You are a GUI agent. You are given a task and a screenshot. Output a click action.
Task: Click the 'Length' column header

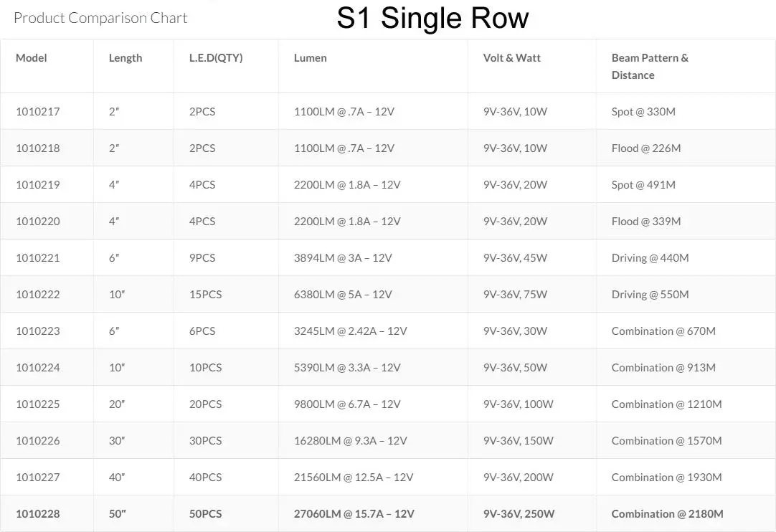point(126,58)
